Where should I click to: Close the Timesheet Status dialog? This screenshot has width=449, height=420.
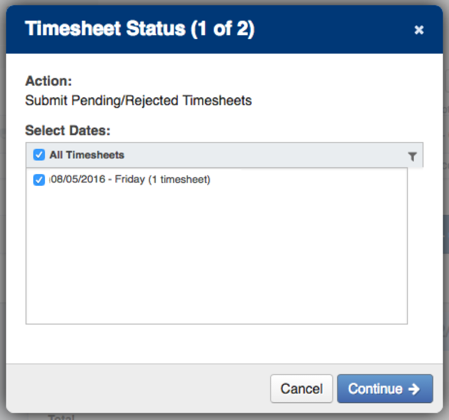pos(419,30)
